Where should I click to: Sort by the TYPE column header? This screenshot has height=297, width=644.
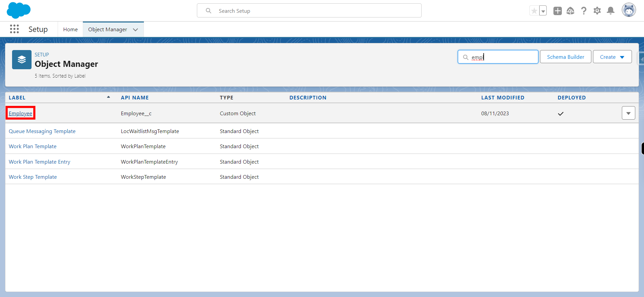226,98
